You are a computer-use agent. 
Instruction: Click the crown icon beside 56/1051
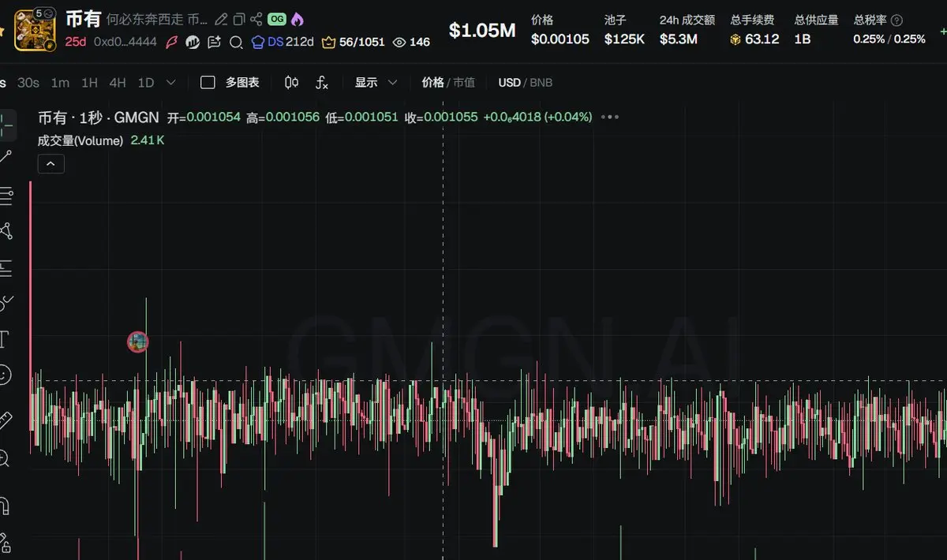click(329, 42)
